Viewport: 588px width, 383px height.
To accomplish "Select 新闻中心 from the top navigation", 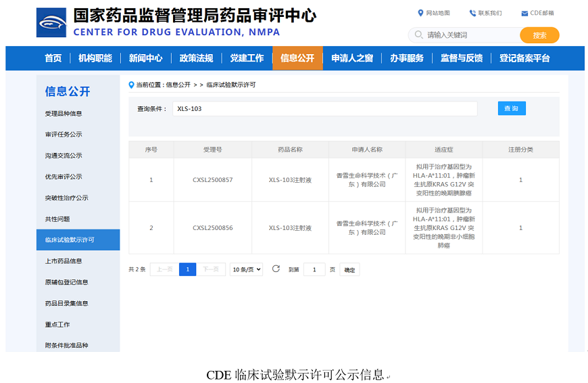I will [x=145, y=58].
